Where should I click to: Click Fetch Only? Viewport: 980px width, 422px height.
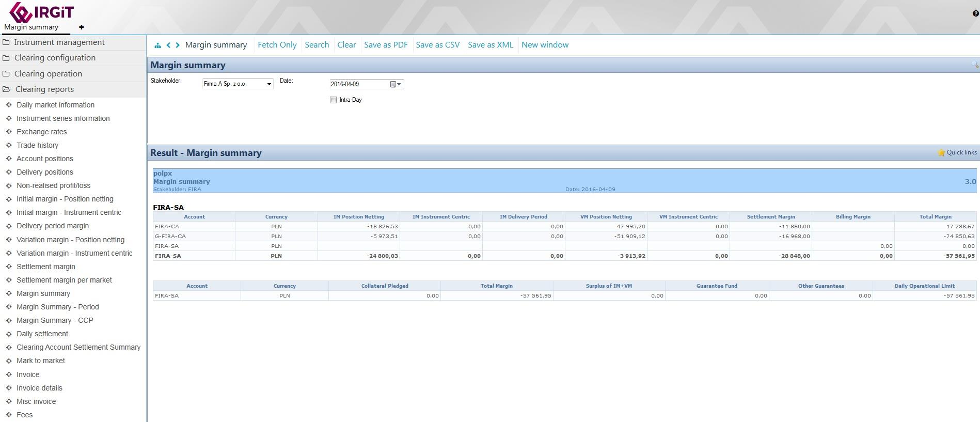pyautogui.click(x=277, y=45)
